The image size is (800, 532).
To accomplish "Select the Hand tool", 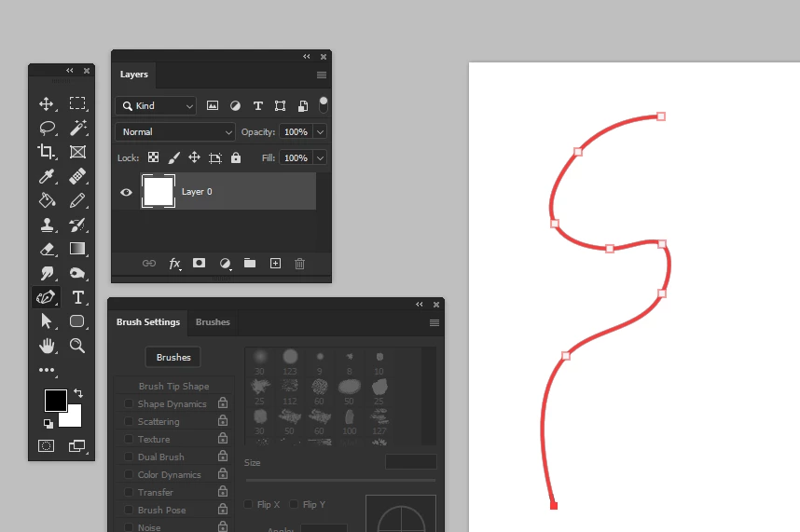I will [47, 346].
